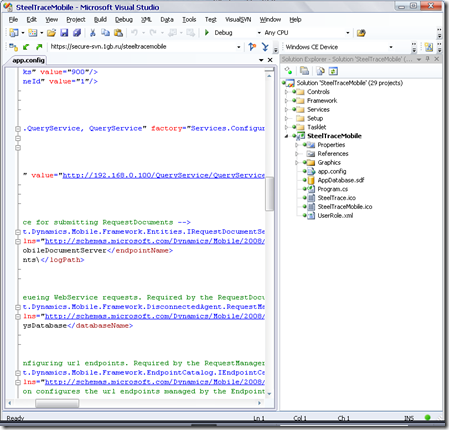Open the Tools menu

189,20
